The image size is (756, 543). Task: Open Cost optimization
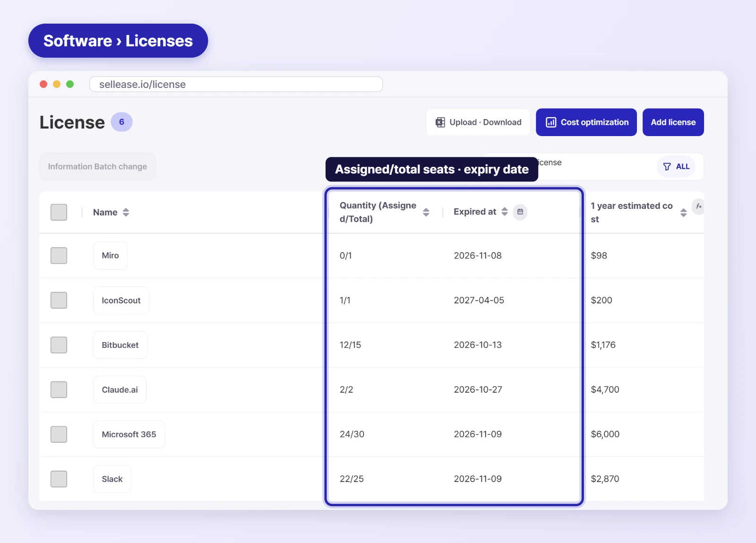coord(586,122)
